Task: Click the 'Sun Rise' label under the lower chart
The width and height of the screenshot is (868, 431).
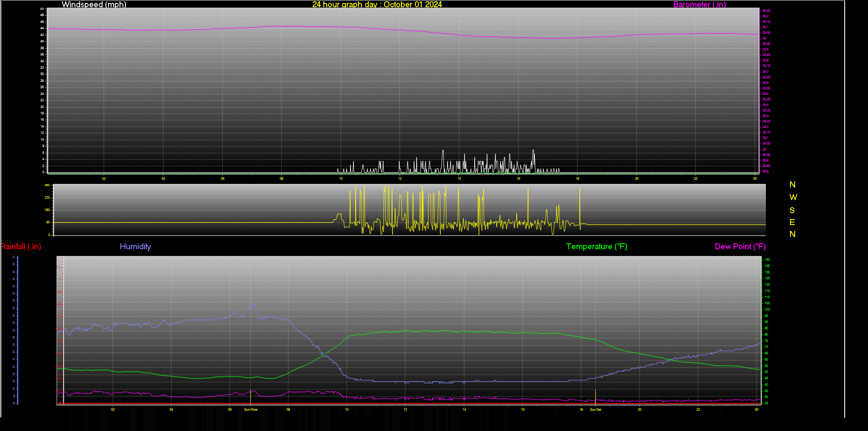Action: point(250,409)
